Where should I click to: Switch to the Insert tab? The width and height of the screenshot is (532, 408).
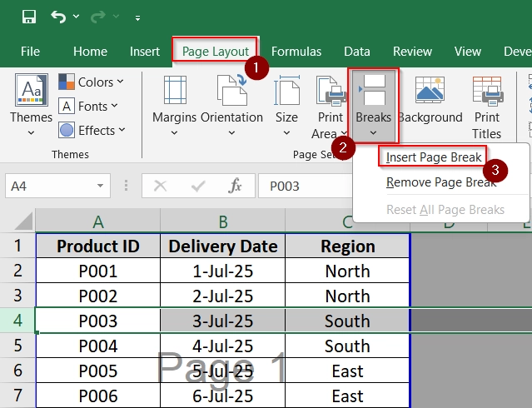point(145,52)
